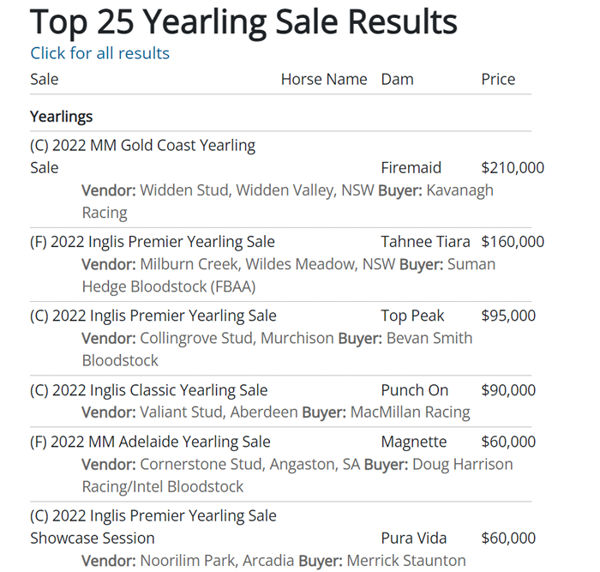The width and height of the screenshot is (600, 572).
Task: Click the Horse Name column header
Action: click(324, 79)
